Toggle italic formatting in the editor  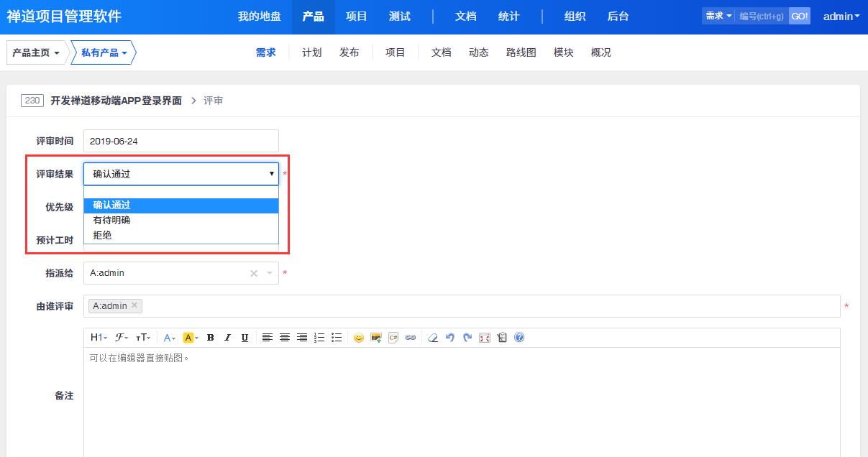[x=227, y=338]
